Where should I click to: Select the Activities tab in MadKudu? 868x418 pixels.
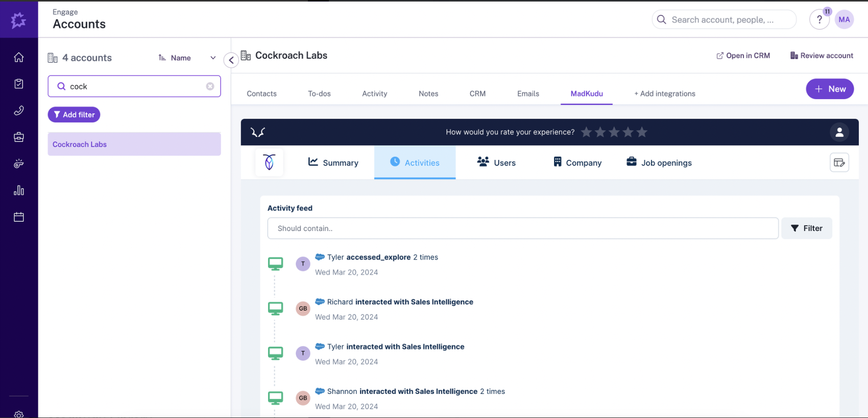[x=415, y=162]
